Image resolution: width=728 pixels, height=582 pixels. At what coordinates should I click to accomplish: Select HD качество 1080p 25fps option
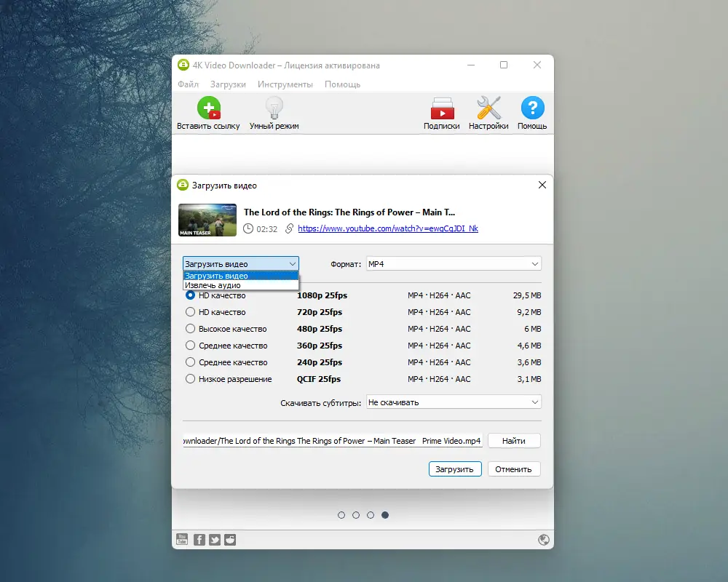190,295
